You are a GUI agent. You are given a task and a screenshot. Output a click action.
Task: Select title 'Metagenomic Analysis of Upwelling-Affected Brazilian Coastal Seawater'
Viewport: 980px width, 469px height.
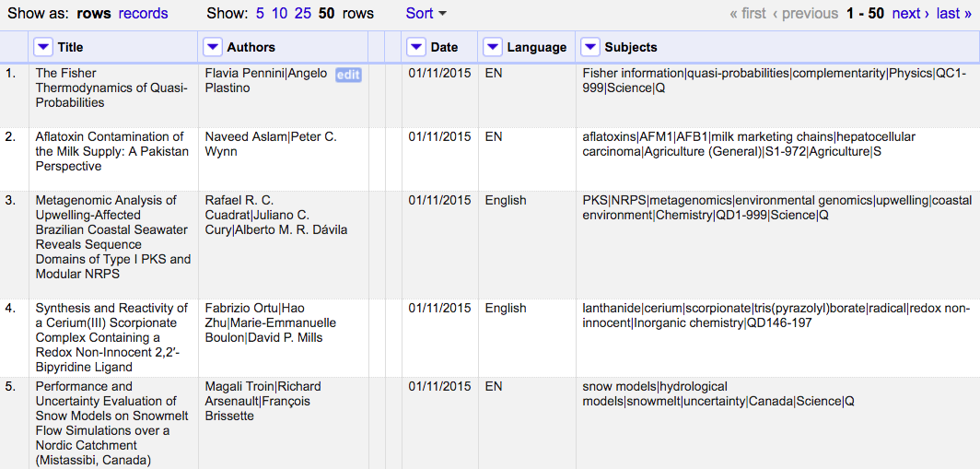click(x=113, y=237)
